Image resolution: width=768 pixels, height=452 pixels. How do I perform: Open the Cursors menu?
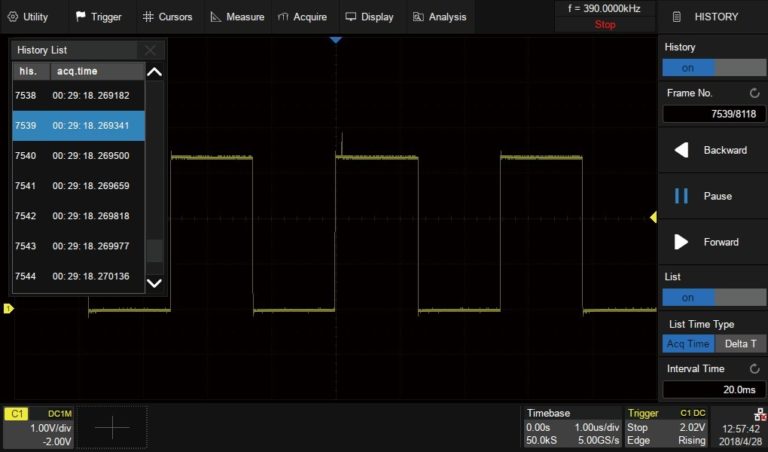point(166,17)
